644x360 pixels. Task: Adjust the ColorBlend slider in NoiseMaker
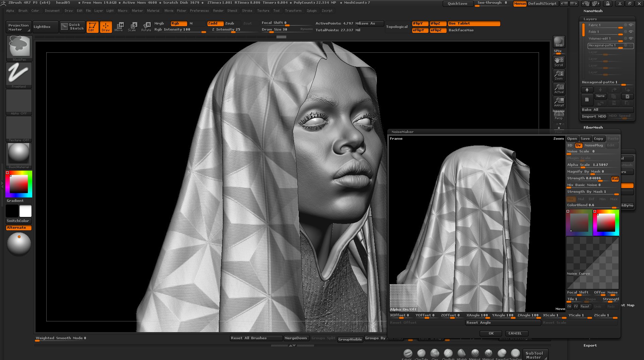pyautogui.click(x=592, y=206)
